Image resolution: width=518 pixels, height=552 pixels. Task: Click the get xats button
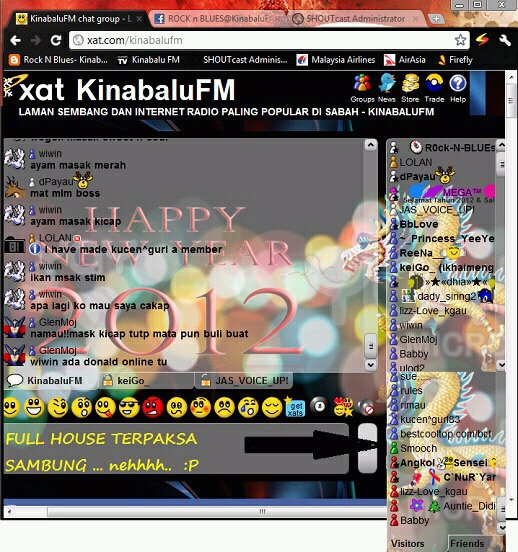pyautogui.click(x=295, y=408)
